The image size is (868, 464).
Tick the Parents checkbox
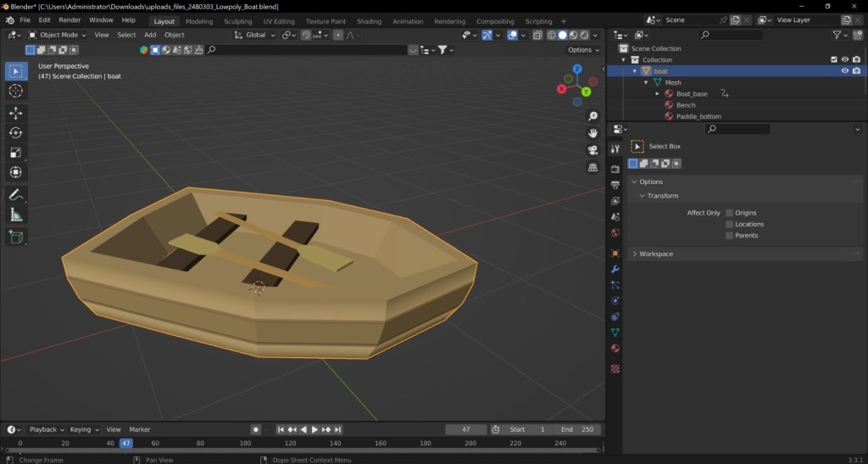pyautogui.click(x=729, y=235)
